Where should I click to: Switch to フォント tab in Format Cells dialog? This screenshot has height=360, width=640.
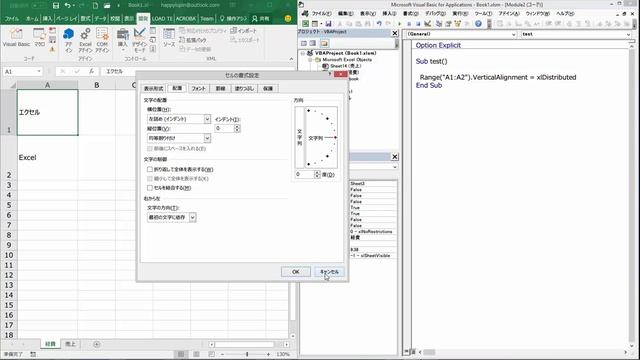198,88
